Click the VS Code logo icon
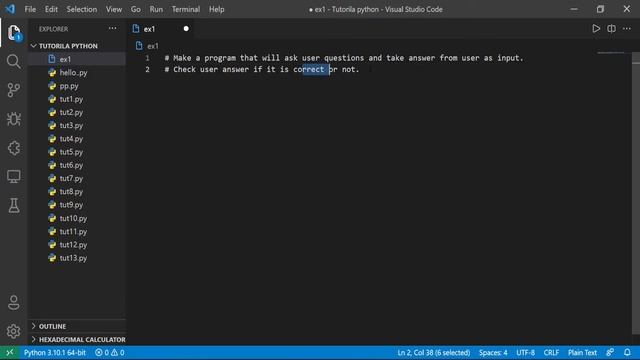This screenshot has width=640, height=360. point(10,9)
